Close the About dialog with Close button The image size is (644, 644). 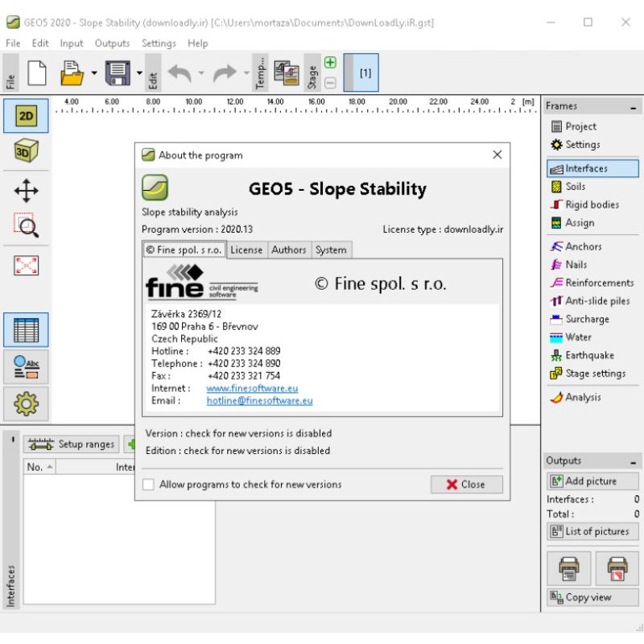466,485
